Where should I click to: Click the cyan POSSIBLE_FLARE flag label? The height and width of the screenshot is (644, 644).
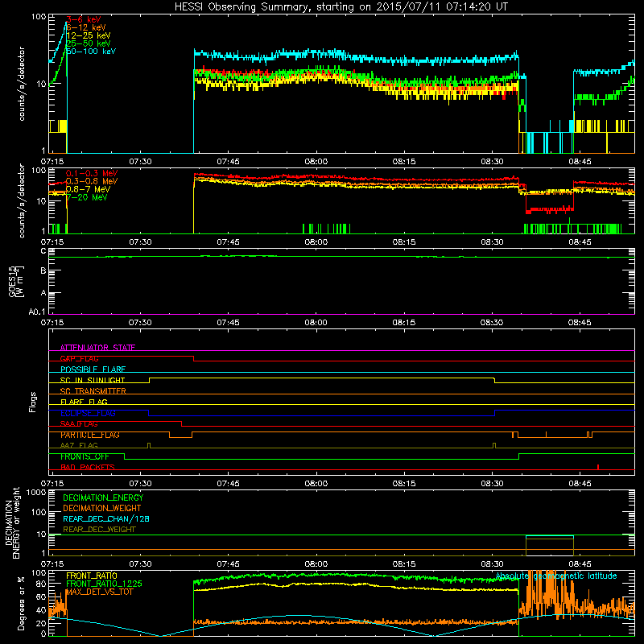[x=93, y=369]
